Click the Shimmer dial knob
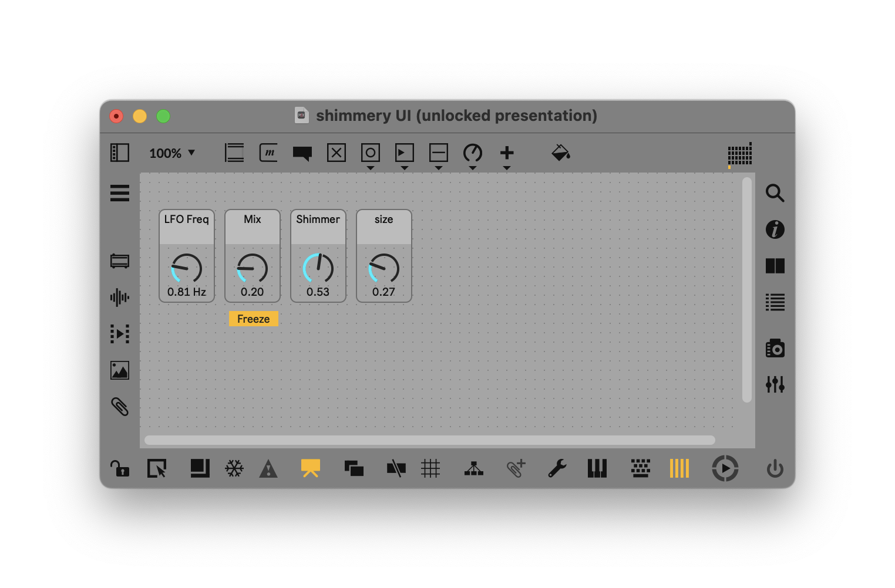895x588 pixels. pyautogui.click(x=318, y=268)
